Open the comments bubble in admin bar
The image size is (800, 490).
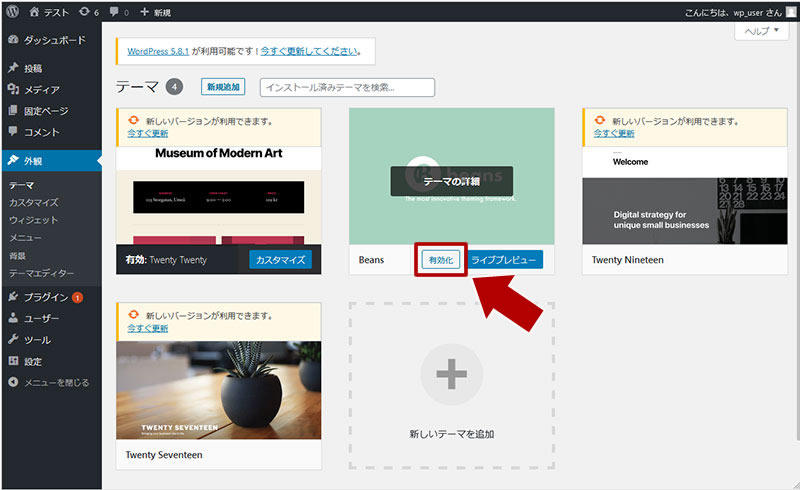118,12
